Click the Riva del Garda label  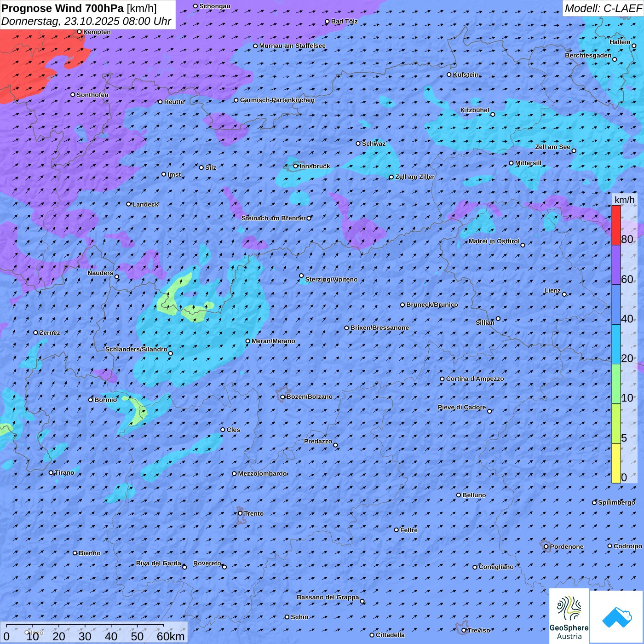click(158, 563)
